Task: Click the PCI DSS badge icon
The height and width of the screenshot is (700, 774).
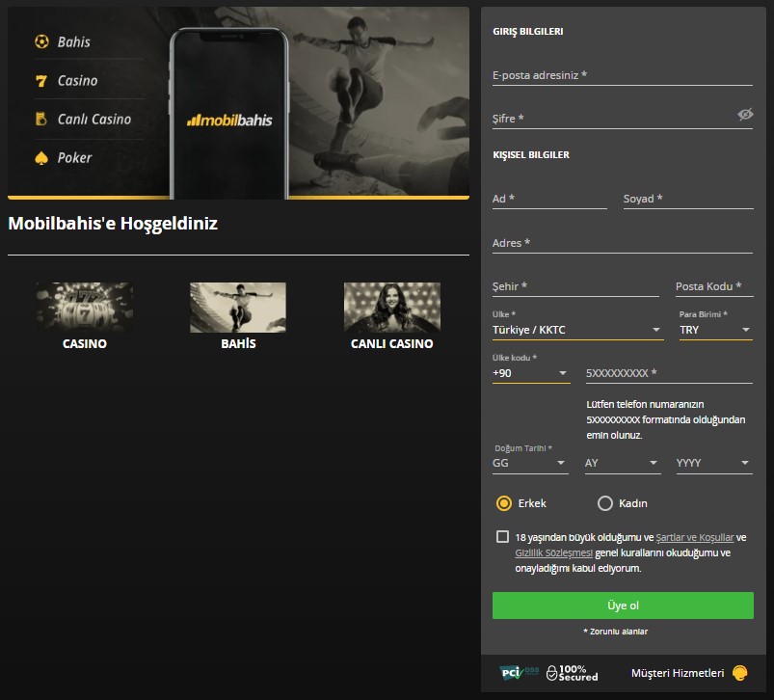Action: coord(520,673)
